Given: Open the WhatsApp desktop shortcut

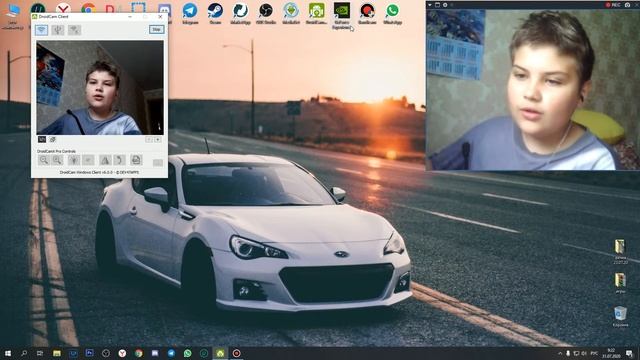Looking at the screenshot, I should [392, 13].
